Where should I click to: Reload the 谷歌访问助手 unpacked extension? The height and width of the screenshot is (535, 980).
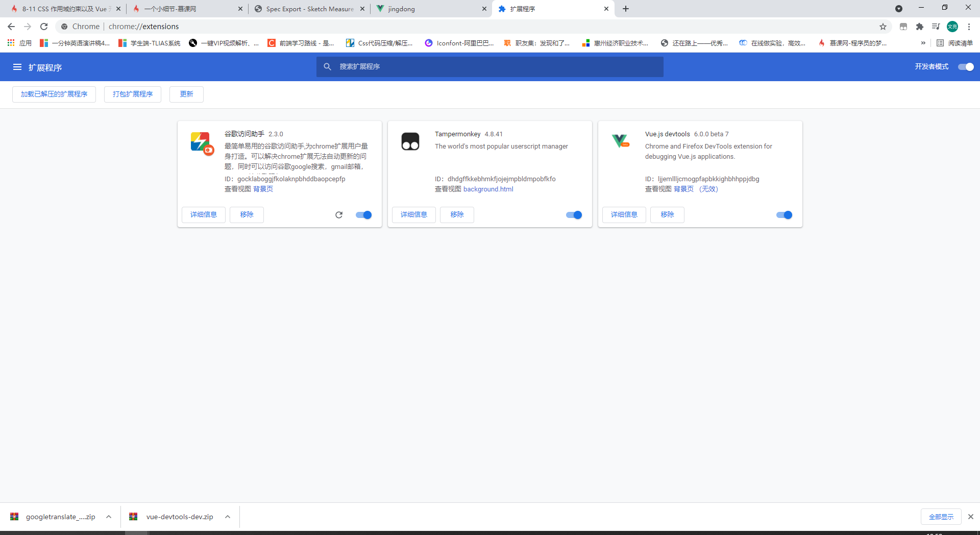click(x=338, y=215)
